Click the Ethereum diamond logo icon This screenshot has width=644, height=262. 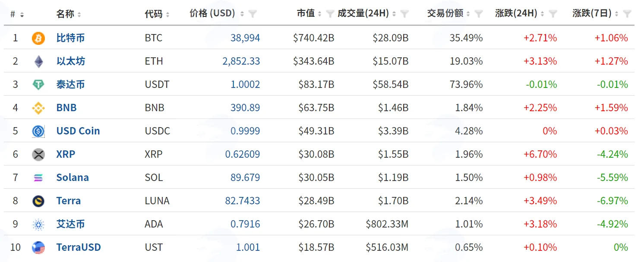tap(38, 62)
